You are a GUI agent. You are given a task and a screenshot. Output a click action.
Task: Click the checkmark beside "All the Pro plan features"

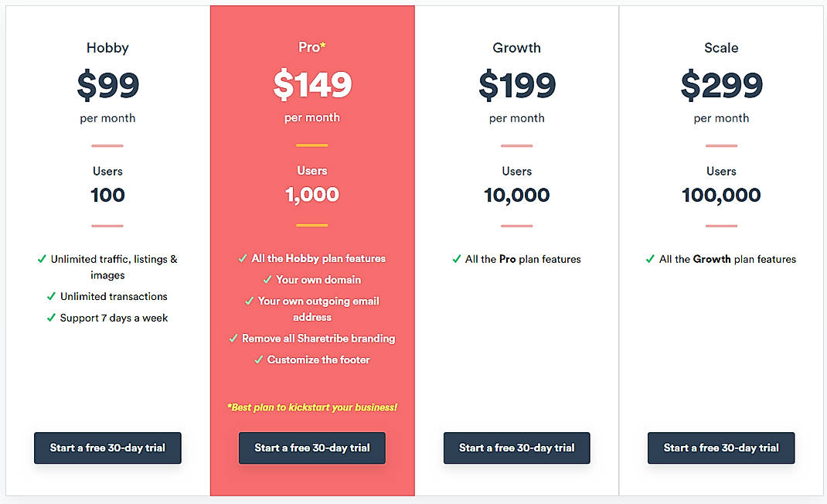click(457, 259)
